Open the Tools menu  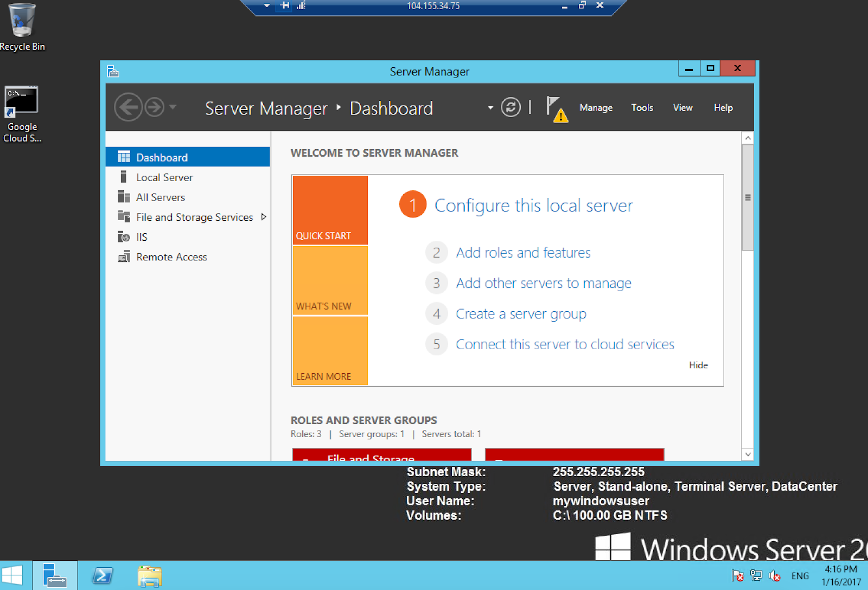tap(642, 107)
